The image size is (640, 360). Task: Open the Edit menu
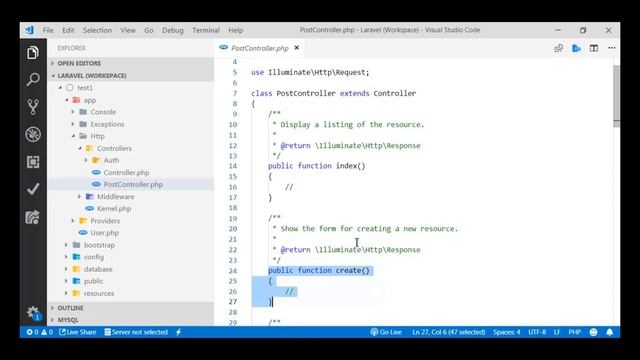68,30
